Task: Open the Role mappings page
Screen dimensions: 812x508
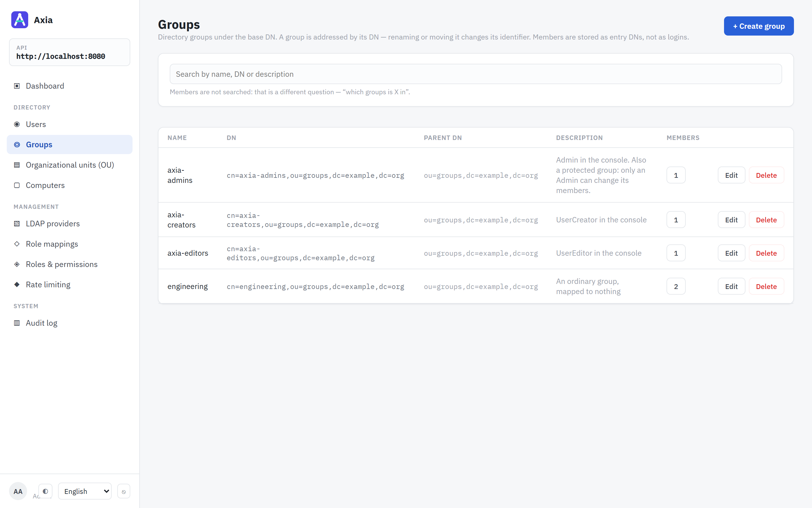Action: 69,244
